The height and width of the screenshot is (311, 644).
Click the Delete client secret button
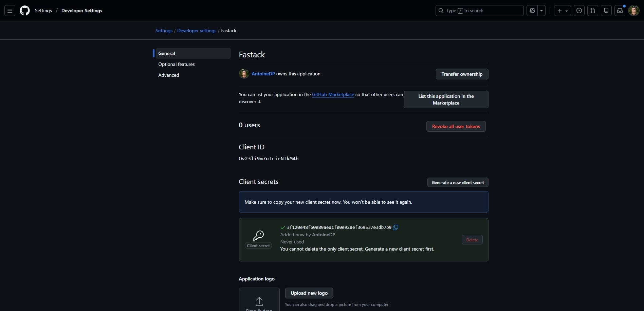point(472,240)
